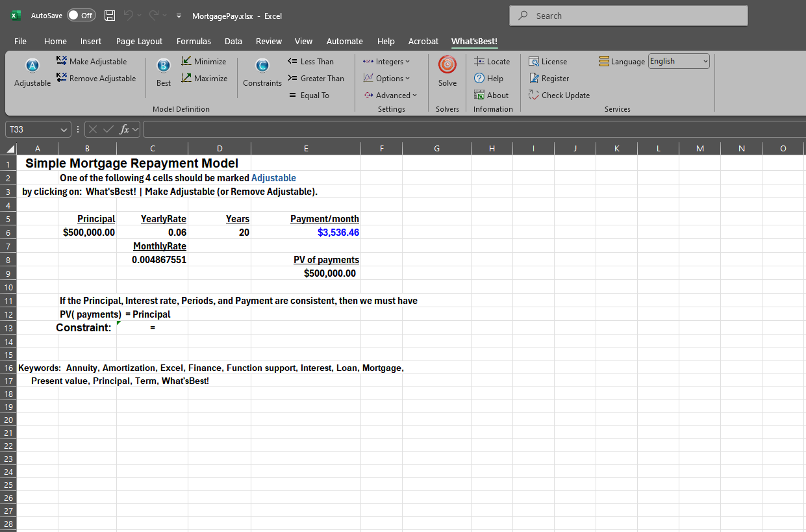Click the Adjustable button in ribbon
Screen dimensions: 806x532
point(32,73)
